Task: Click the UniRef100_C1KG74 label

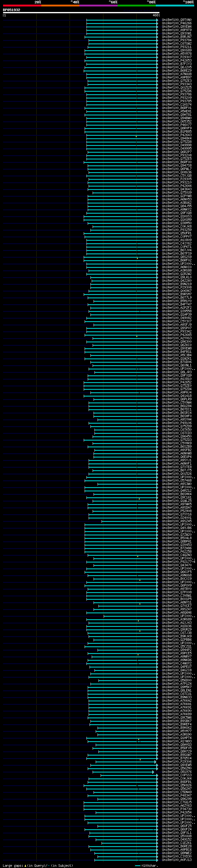Action: (x=176, y=104)
